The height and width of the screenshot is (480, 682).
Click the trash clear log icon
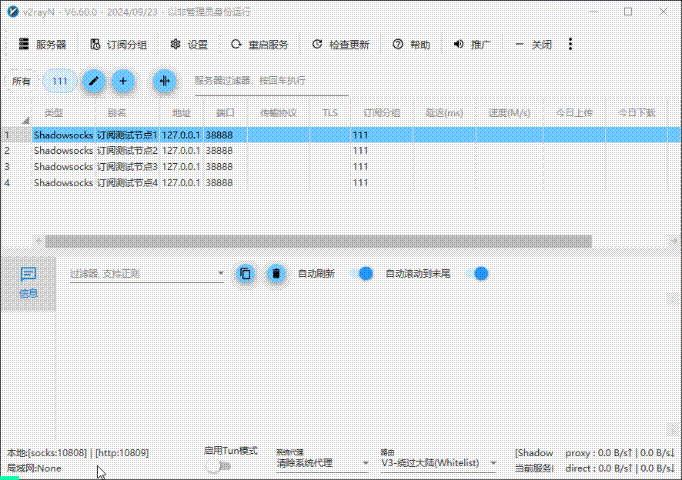(276, 273)
